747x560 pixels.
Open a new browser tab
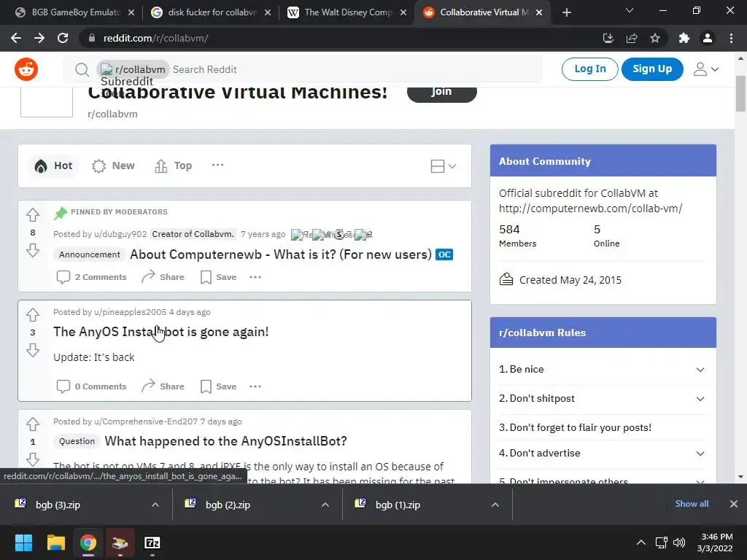click(x=566, y=12)
